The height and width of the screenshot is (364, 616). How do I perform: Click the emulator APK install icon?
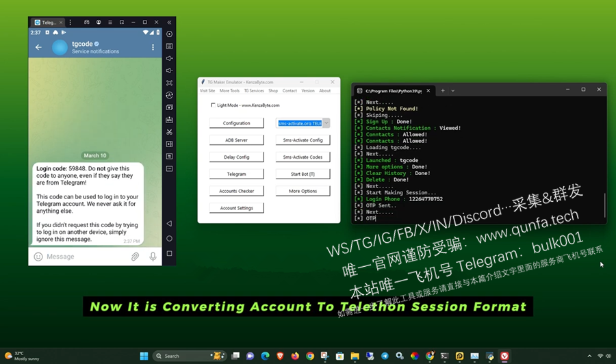click(169, 120)
